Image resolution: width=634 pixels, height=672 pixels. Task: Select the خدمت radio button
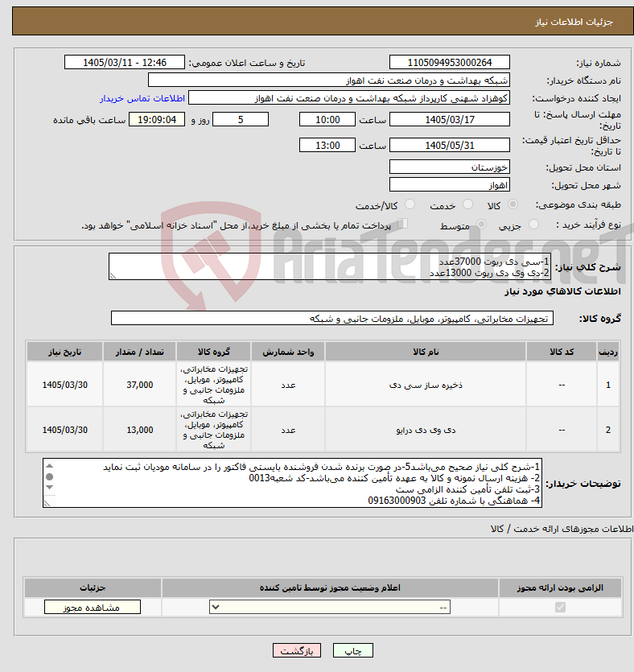[x=467, y=204]
